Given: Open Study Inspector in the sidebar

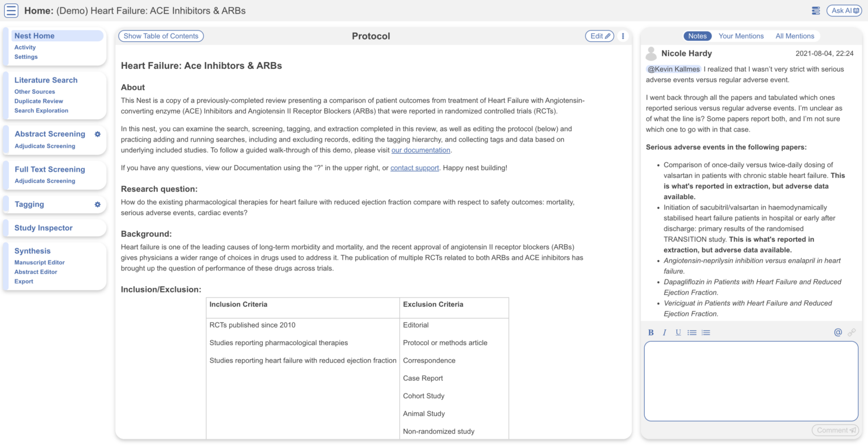Looking at the screenshot, I should coord(44,228).
